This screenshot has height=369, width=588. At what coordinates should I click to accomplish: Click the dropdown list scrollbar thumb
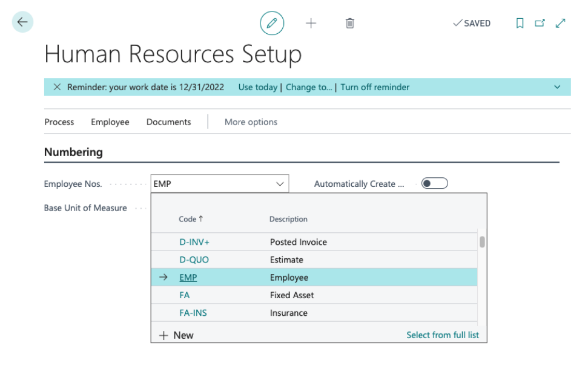pyautogui.click(x=482, y=242)
